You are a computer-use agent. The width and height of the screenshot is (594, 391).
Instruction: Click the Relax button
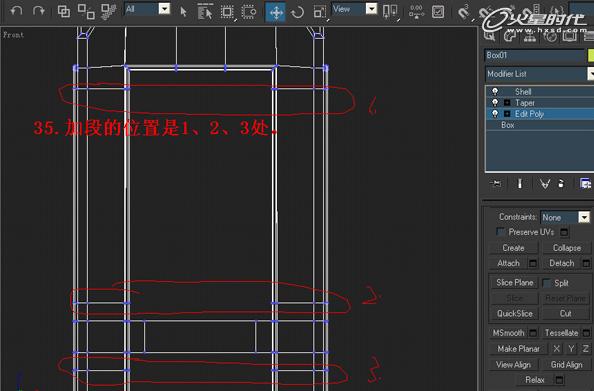535,380
